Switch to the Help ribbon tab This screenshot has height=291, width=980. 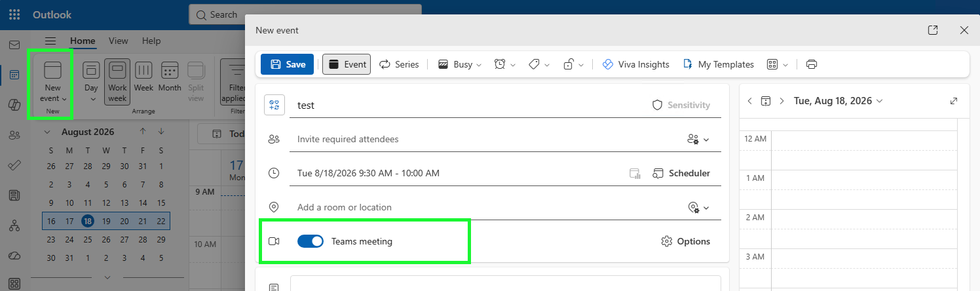pyautogui.click(x=151, y=41)
